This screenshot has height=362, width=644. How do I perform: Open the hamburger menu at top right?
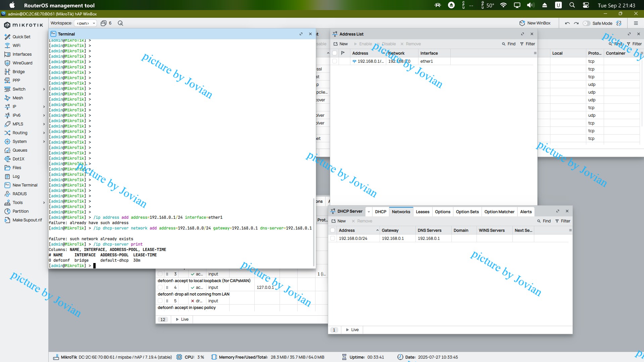636,23
